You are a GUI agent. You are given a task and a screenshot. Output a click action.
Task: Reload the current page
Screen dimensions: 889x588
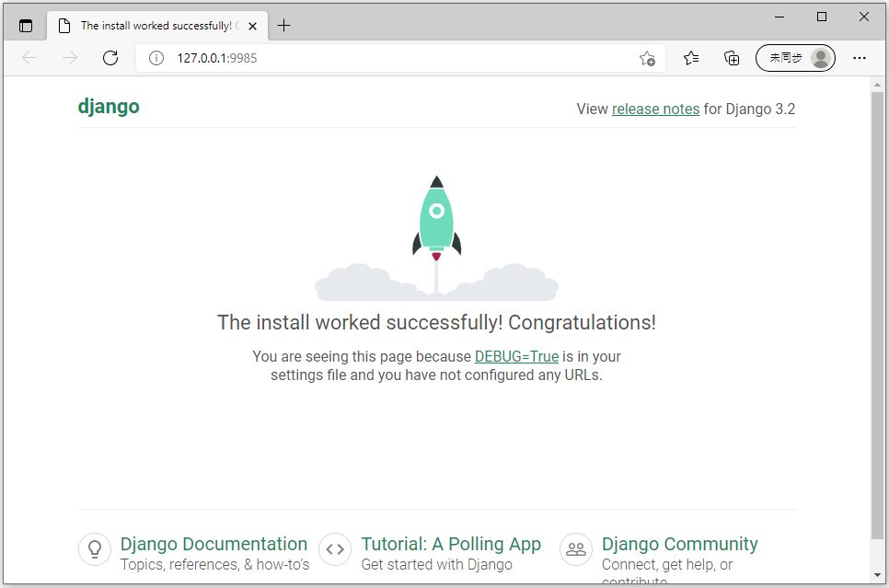pyautogui.click(x=110, y=58)
